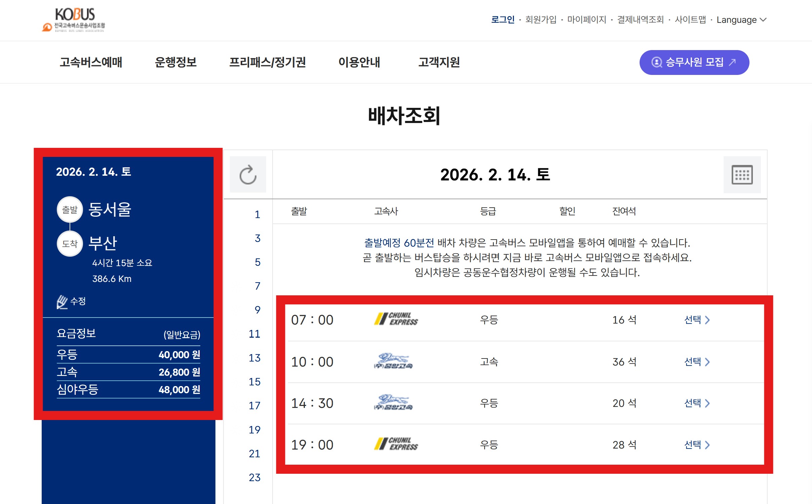The height and width of the screenshot is (504, 812).
Task: Select the 07:00 bus with 선택 arrow
Action: [x=697, y=320]
